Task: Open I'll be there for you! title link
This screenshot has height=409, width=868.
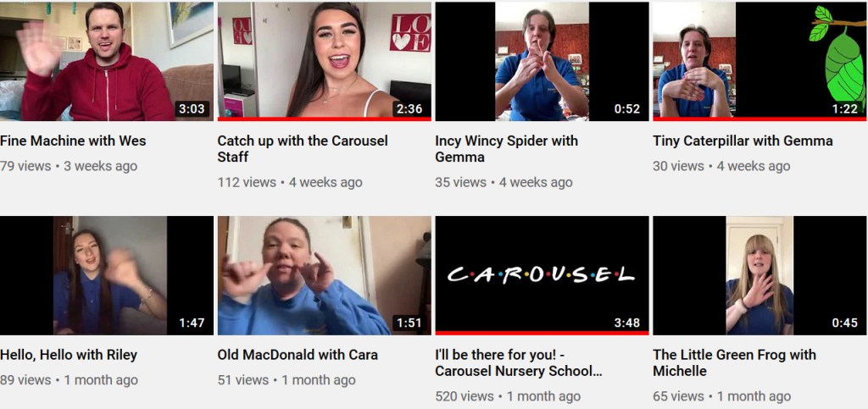Action: [519, 363]
